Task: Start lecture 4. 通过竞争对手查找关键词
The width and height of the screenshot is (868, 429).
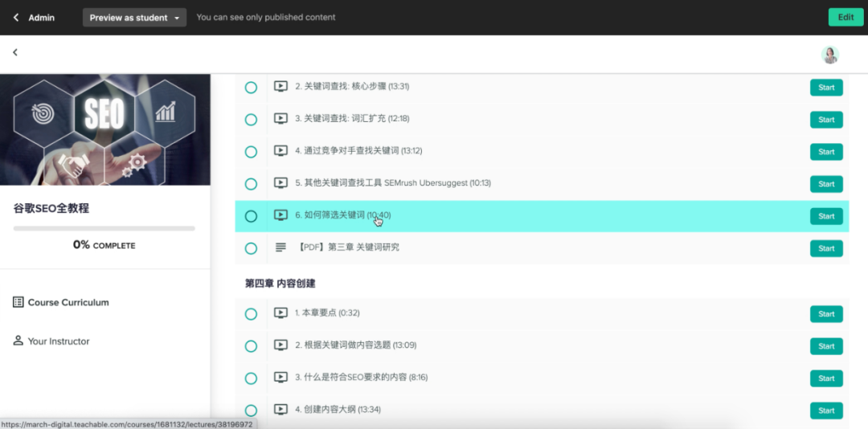Action: pos(826,152)
